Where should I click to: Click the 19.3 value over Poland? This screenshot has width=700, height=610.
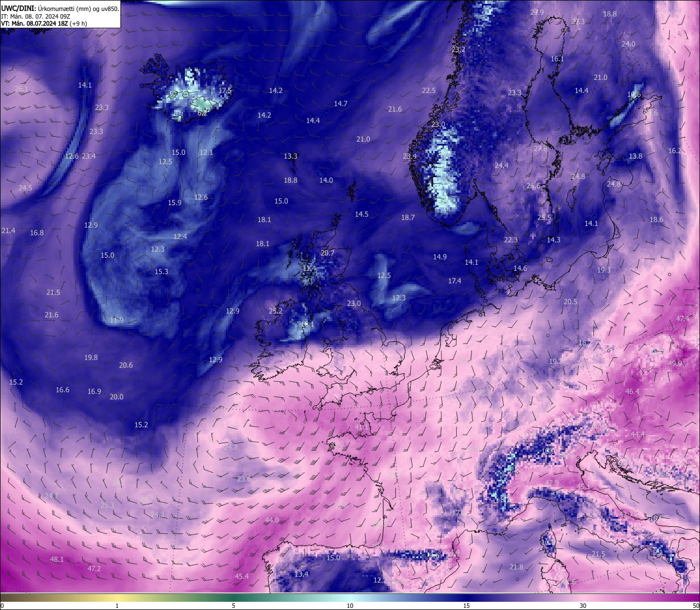tap(604, 270)
